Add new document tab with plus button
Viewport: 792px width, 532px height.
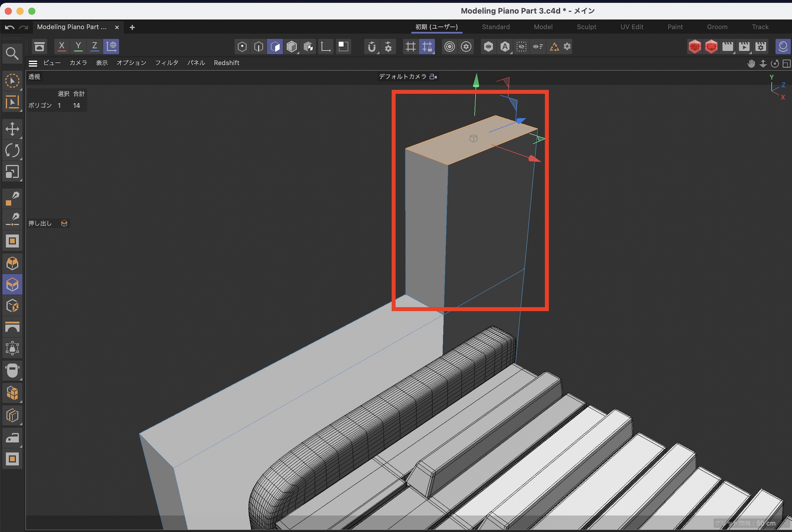(132, 27)
